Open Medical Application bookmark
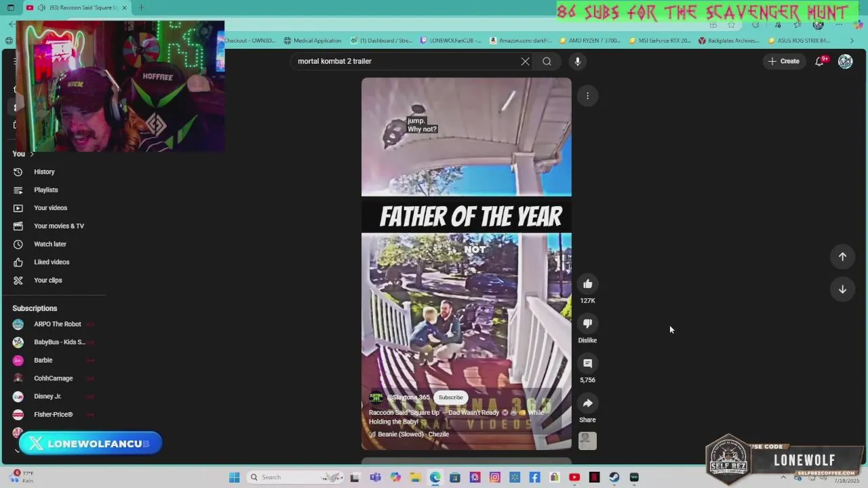 pyautogui.click(x=313, y=41)
